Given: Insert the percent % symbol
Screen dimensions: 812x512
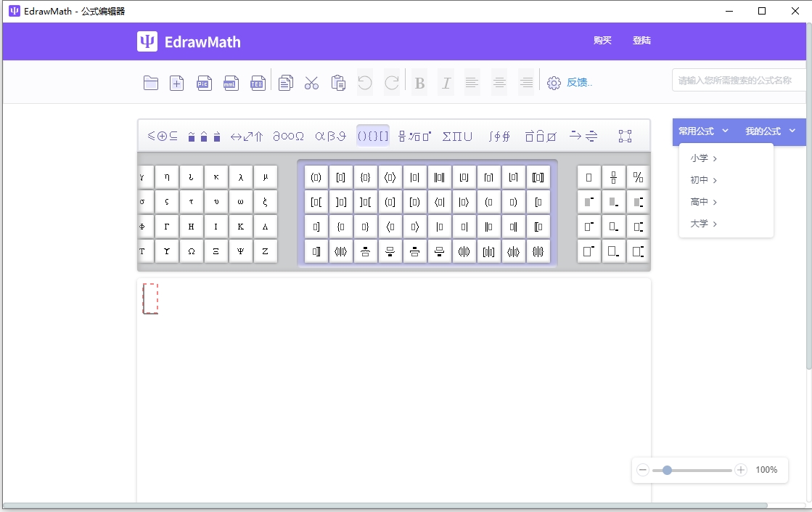Looking at the screenshot, I should (638, 177).
